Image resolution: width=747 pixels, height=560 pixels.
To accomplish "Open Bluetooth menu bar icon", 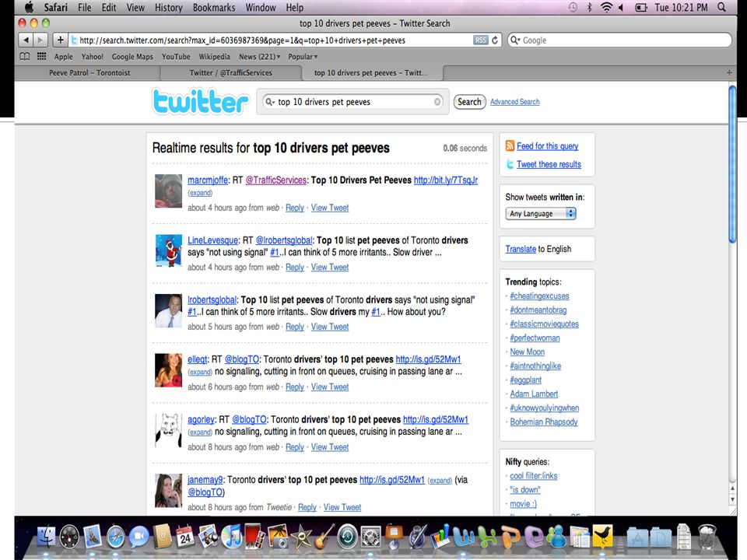I will click(x=589, y=7).
